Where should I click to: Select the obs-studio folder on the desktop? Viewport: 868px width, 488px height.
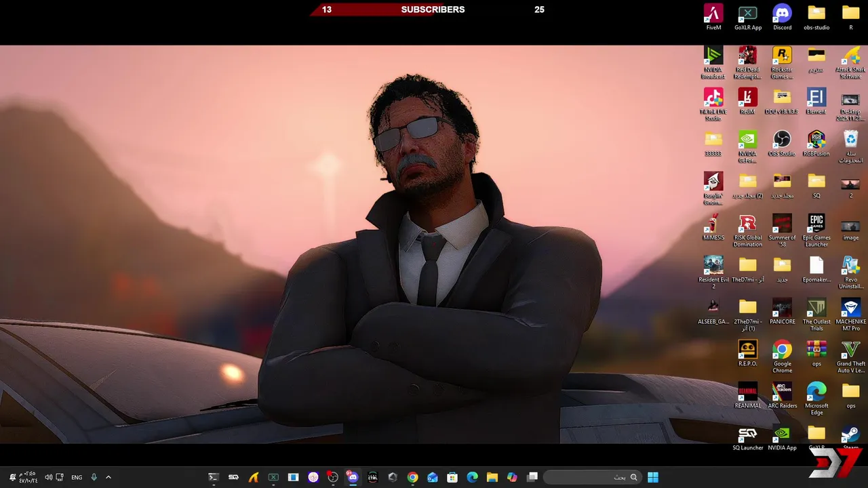click(816, 17)
